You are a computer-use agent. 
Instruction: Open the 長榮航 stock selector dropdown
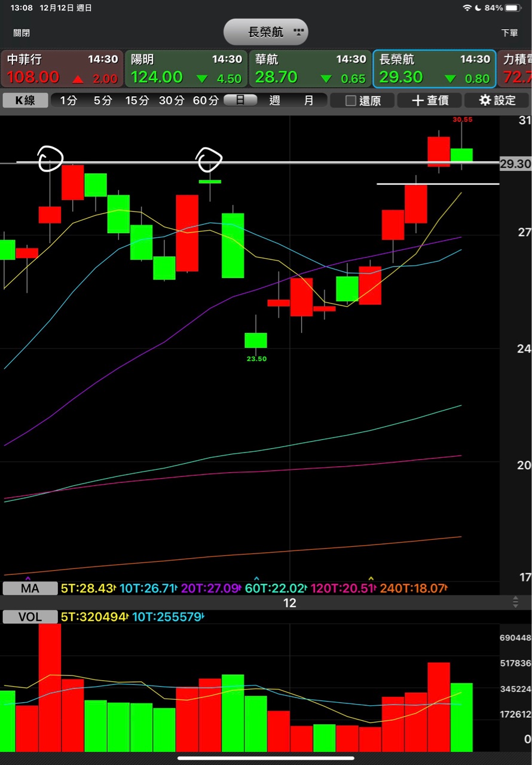(266, 32)
